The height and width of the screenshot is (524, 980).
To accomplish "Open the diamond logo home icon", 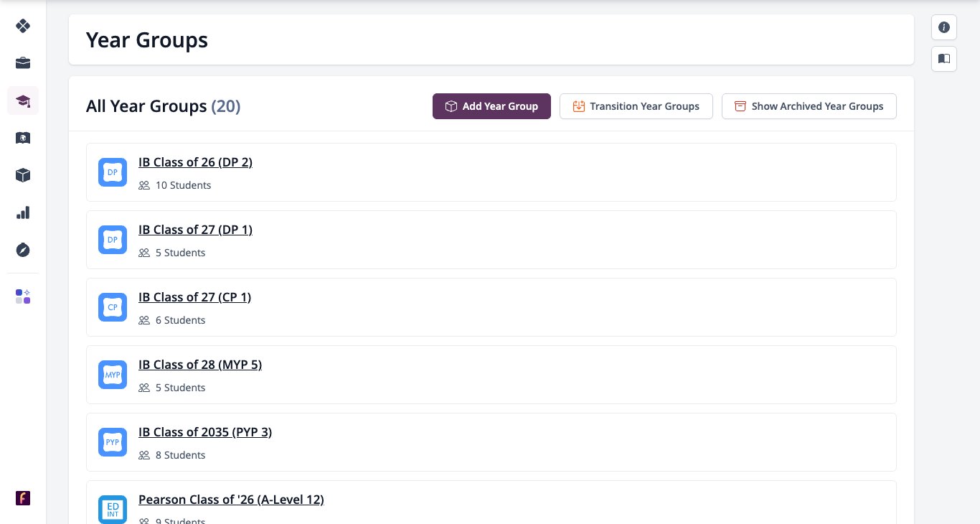I will tap(23, 26).
